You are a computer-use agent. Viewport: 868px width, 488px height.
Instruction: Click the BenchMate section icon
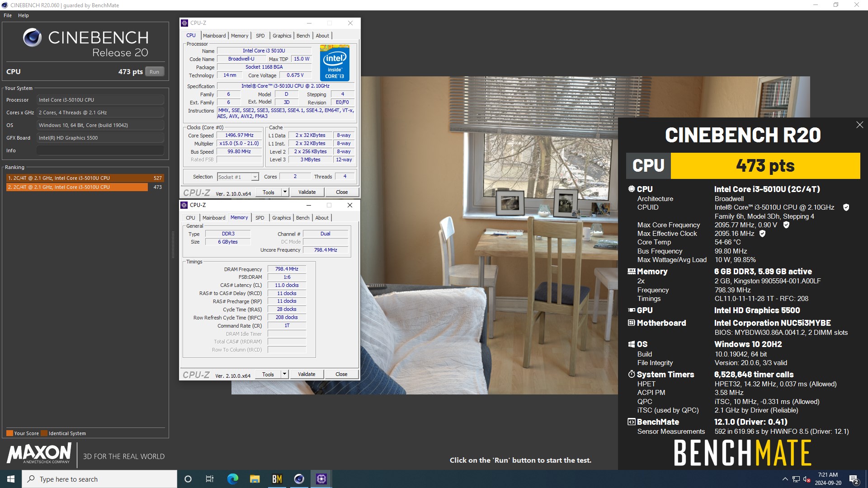[x=632, y=422]
